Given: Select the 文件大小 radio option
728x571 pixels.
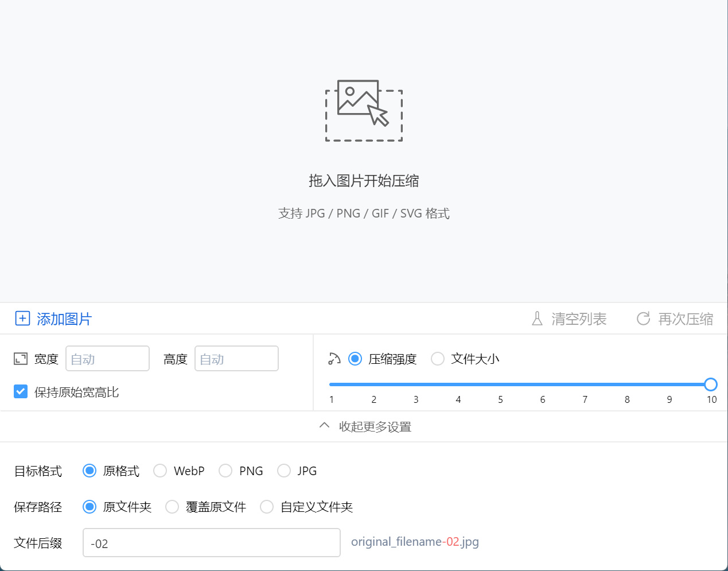Looking at the screenshot, I should click(x=438, y=359).
